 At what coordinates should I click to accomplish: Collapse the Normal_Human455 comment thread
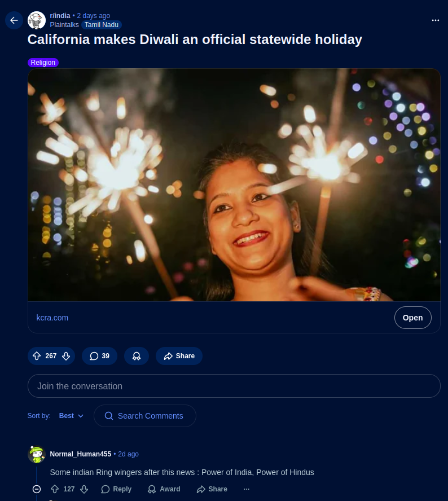pyautogui.click(x=37, y=489)
